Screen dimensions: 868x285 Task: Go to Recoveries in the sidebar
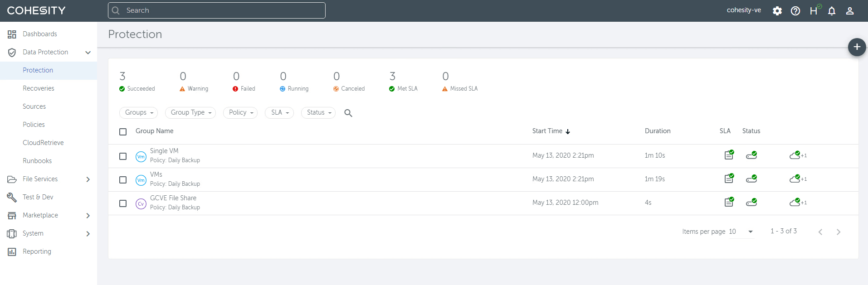tap(39, 88)
